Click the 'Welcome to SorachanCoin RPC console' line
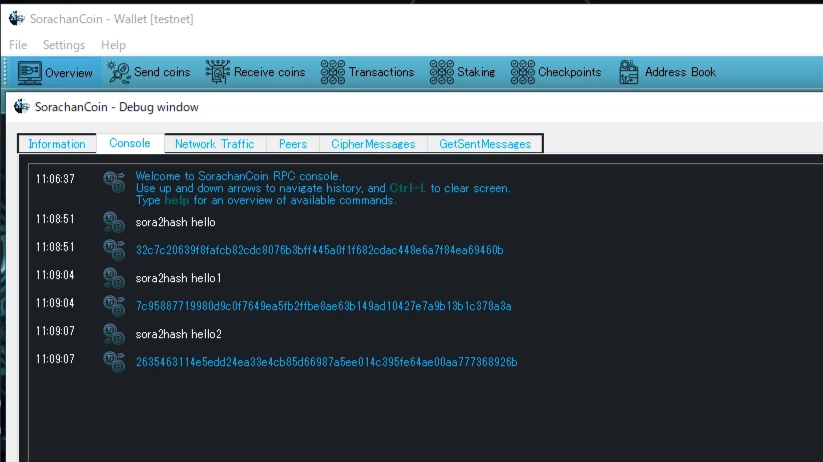This screenshot has height=462, width=823. click(x=238, y=176)
